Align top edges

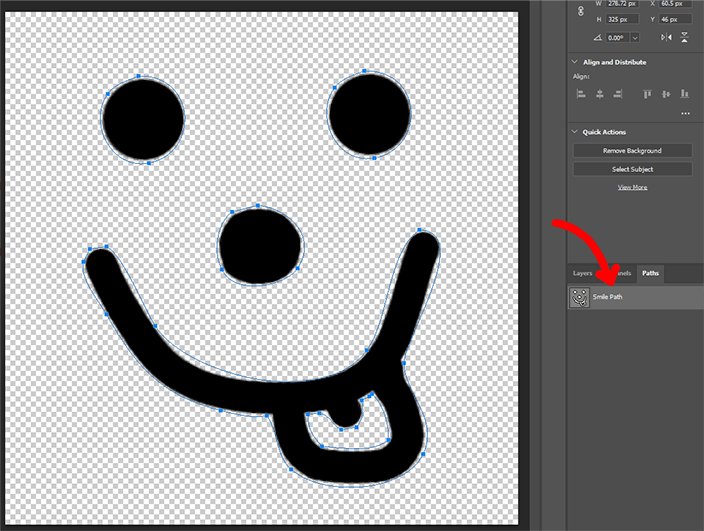coord(647,94)
